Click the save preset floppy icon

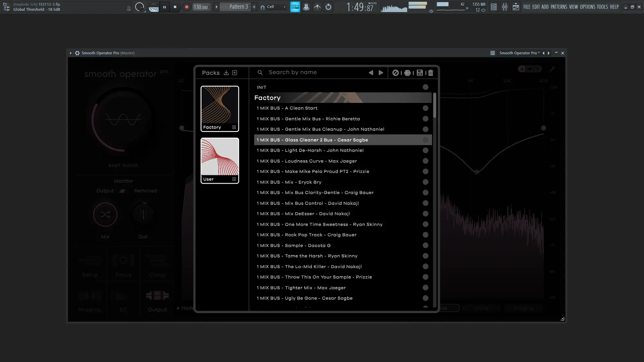point(420,73)
